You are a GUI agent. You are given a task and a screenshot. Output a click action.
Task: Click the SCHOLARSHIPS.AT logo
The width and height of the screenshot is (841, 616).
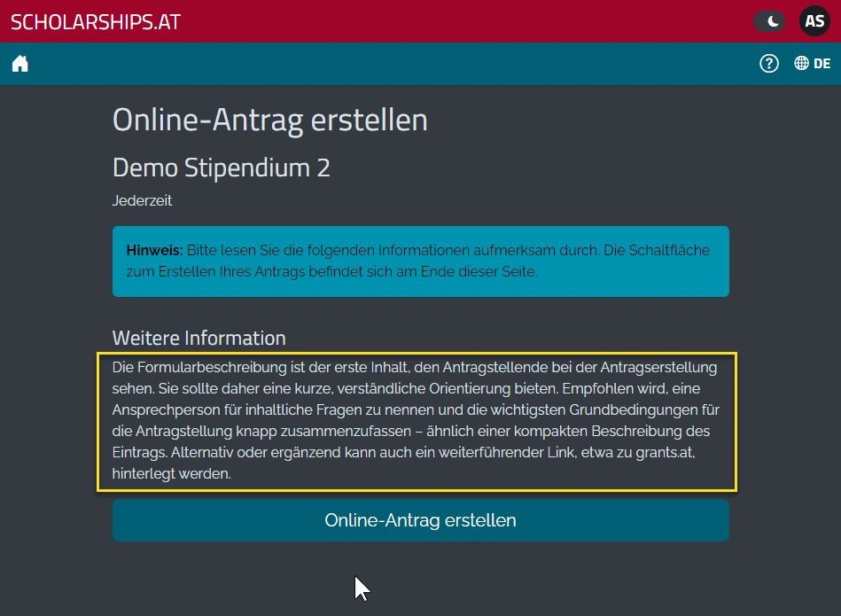95,21
